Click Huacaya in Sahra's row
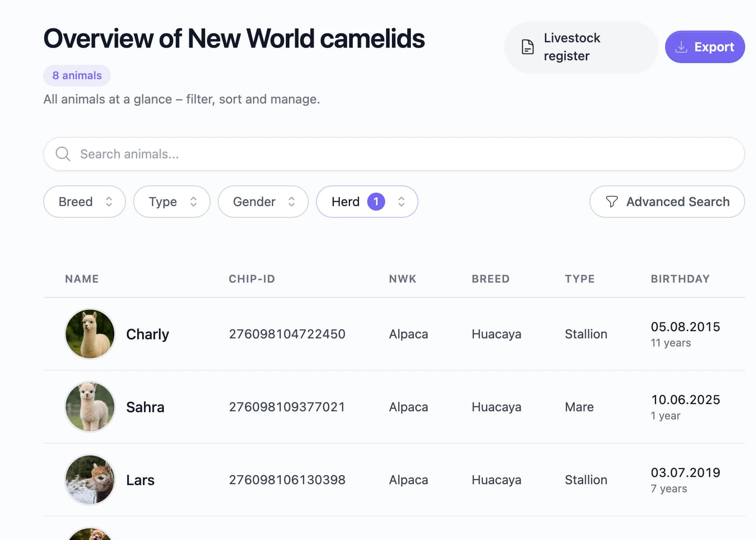 coord(496,407)
